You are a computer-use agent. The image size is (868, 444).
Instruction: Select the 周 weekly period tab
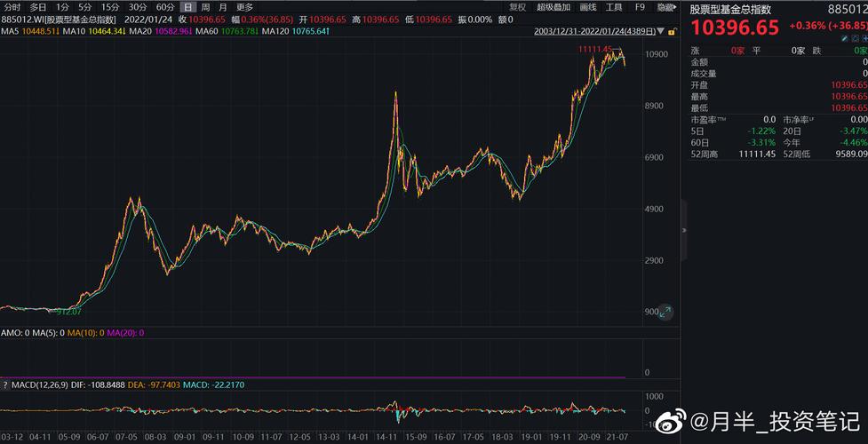pyautogui.click(x=205, y=7)
